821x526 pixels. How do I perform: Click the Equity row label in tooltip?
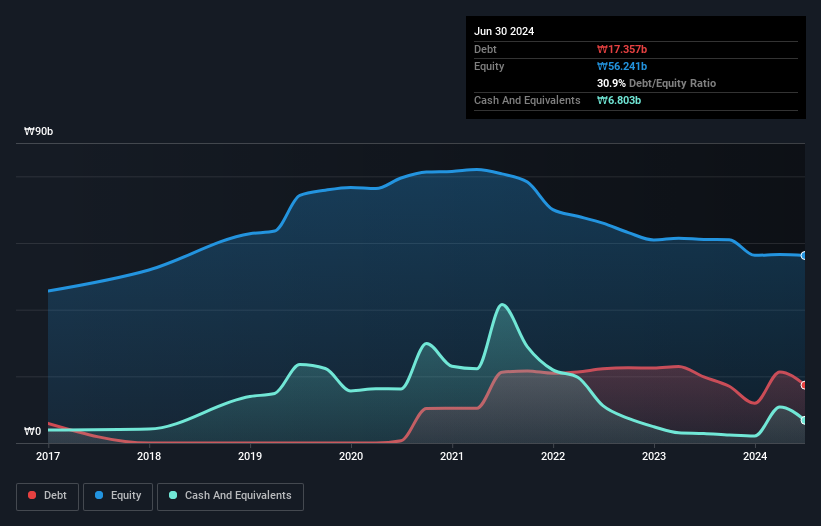click(489, 66)
